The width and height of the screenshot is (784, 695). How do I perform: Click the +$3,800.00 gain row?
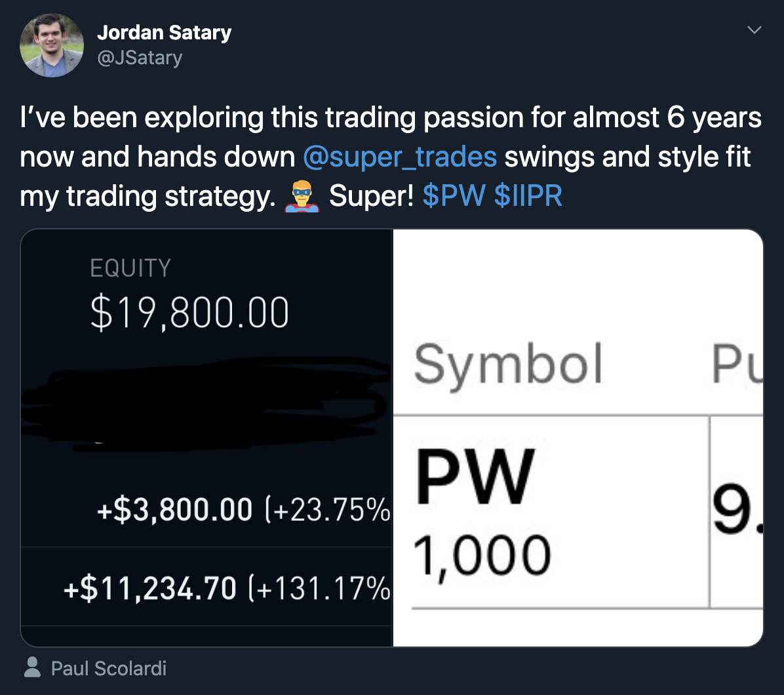coord(243,509)
